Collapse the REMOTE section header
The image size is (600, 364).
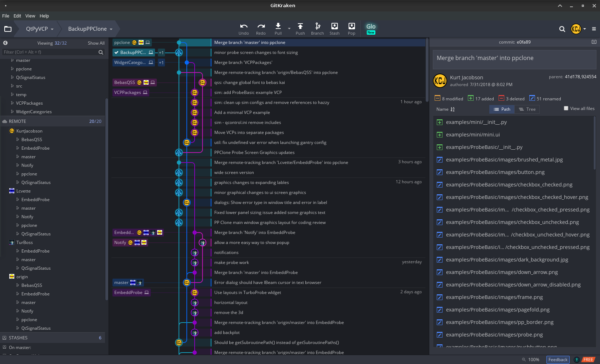[x=52, y=121]
